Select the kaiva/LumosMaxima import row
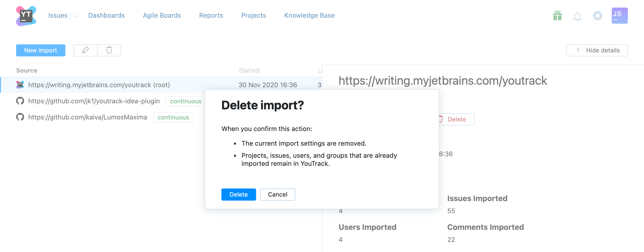Screen dimensions: 644x252 pyautogui.click(x=88, y=117)
